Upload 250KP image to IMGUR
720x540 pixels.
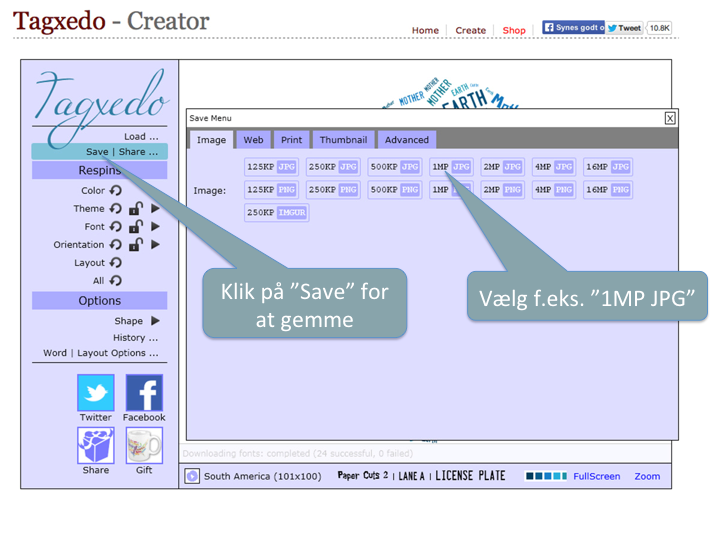(276, 213)
